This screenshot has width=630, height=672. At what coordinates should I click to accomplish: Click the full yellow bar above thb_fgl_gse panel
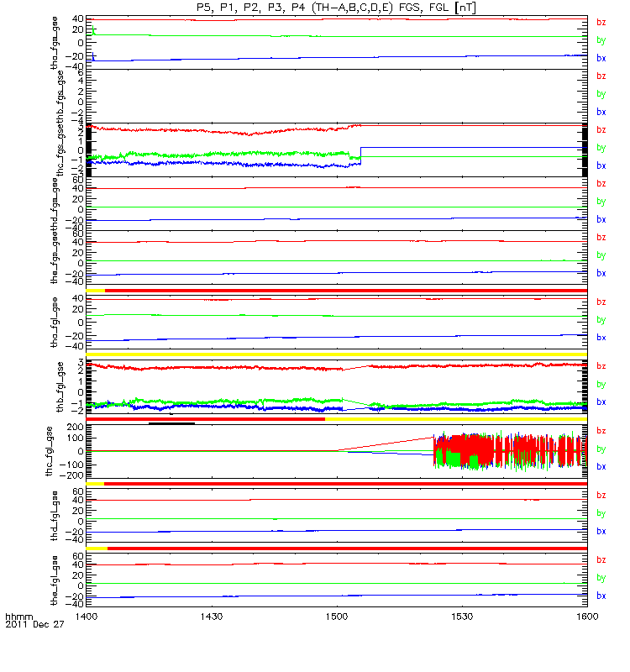[x=337, y=354]
